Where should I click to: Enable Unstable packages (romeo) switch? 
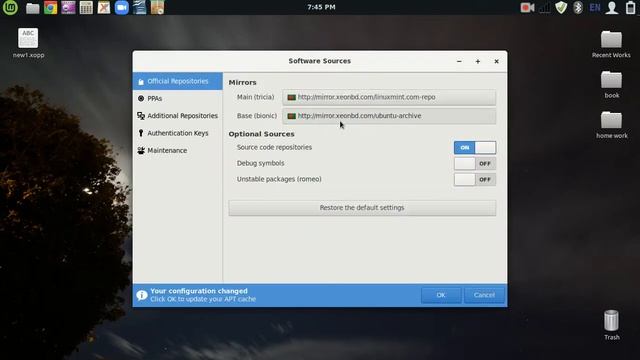[x=475, y=180]
